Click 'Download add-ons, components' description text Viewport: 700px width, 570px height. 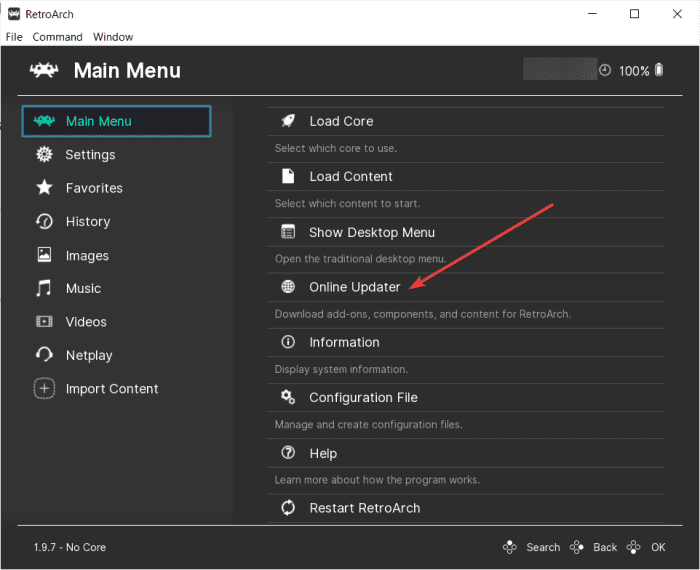coord(423,314)
